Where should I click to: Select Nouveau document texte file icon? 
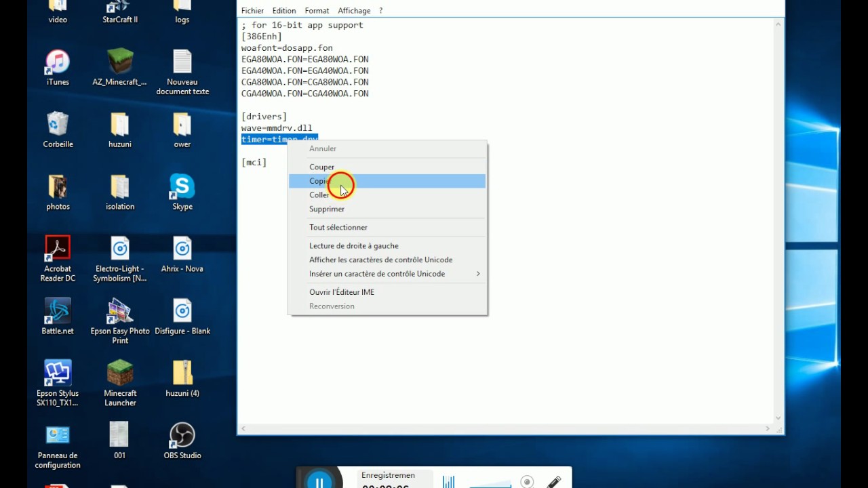coord(182,72)
